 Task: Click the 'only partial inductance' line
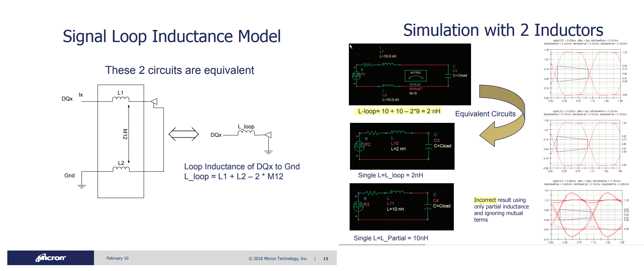[501, 207]
